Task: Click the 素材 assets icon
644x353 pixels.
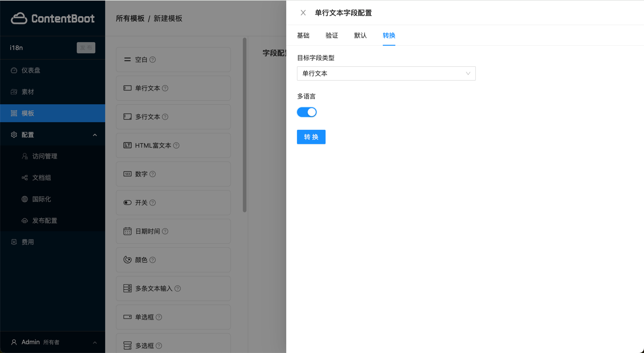Action: (14, 92)
